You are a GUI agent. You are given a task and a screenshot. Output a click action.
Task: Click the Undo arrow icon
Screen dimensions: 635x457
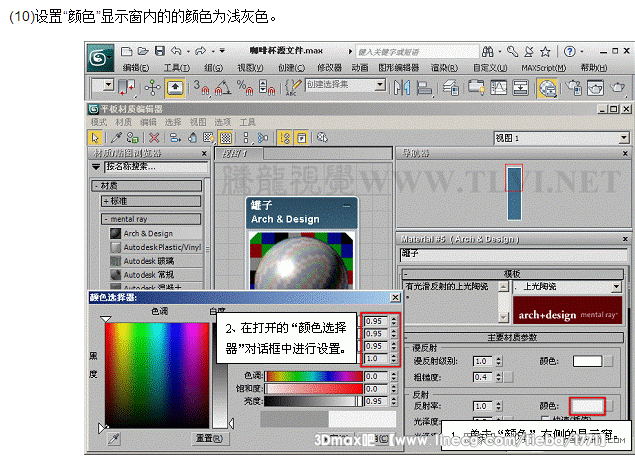tap(176, 51)
